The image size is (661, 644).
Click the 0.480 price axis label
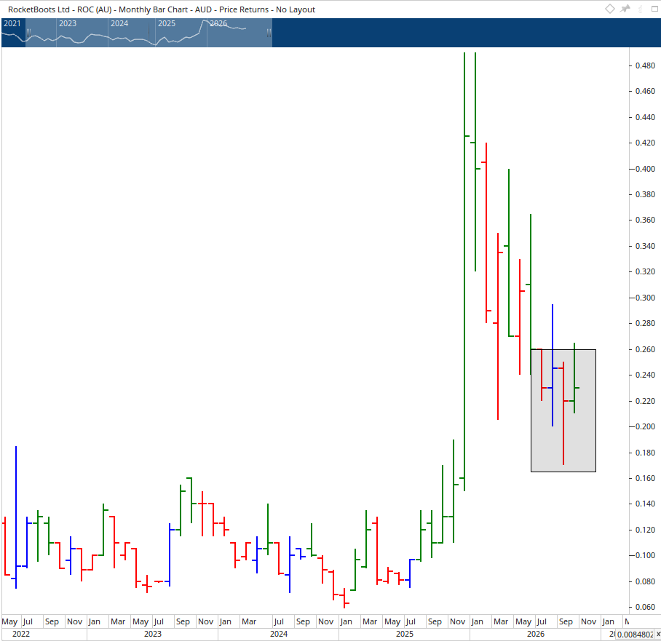(x=645, y=65)
